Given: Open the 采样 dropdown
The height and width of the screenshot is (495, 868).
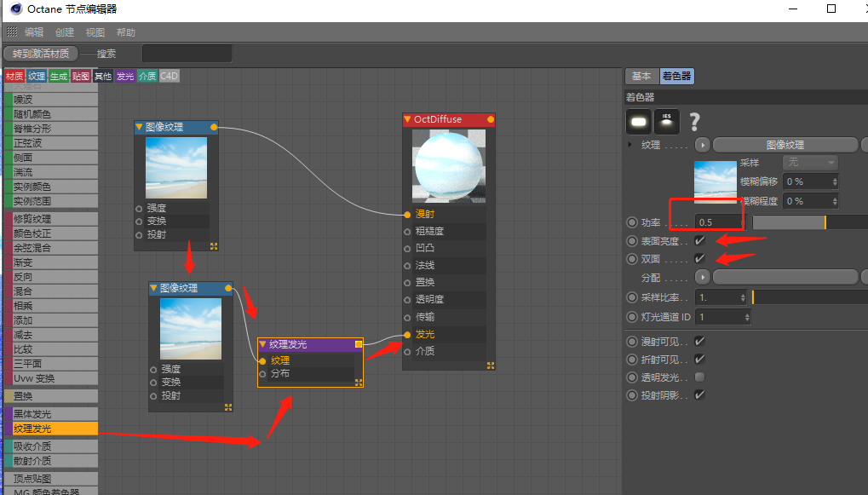Looking at the screenshot, I should (810, 162).
